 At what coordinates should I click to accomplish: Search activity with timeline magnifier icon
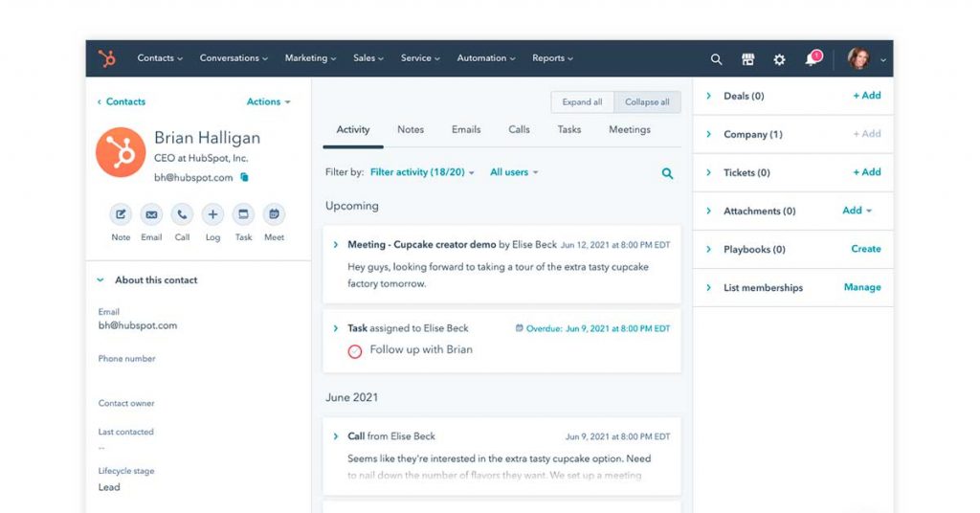667,173
